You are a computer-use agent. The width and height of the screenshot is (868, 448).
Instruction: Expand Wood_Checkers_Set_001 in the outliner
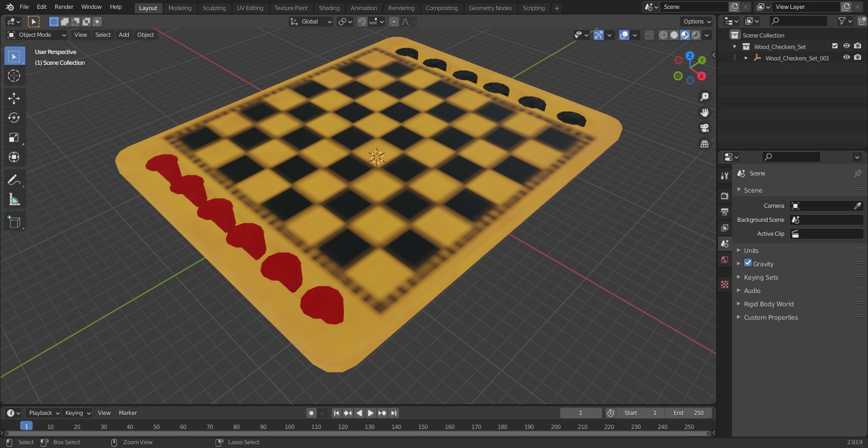[x=746, y=58]
